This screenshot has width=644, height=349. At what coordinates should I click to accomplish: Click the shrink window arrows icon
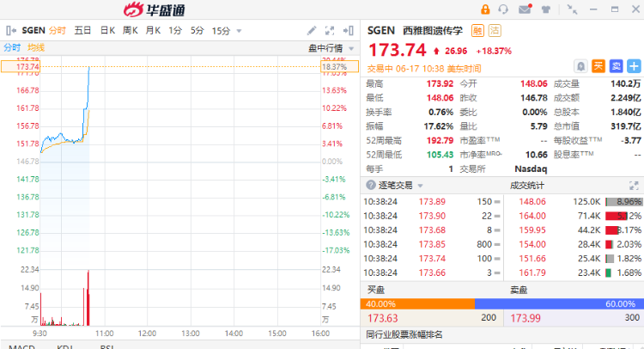(x=572, y=9)
